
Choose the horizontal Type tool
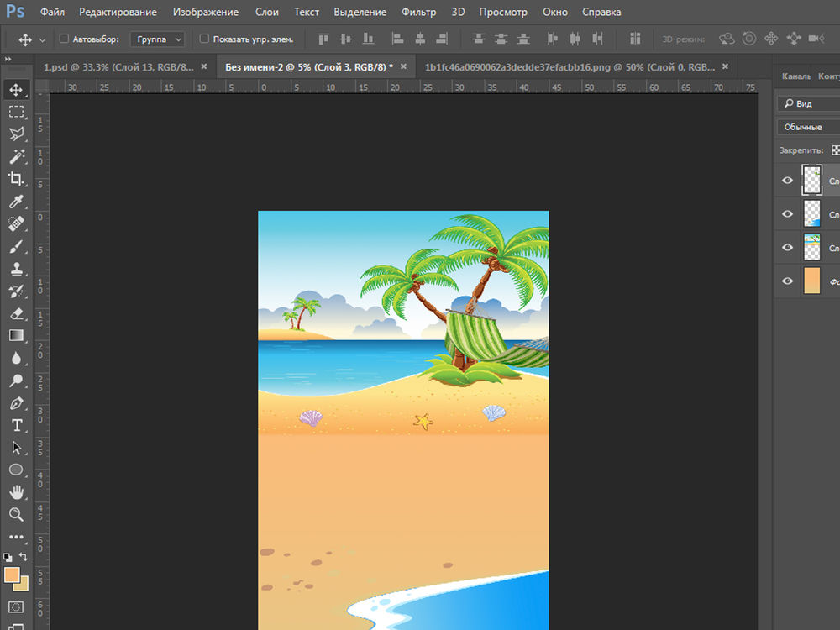tap(16, 425)
